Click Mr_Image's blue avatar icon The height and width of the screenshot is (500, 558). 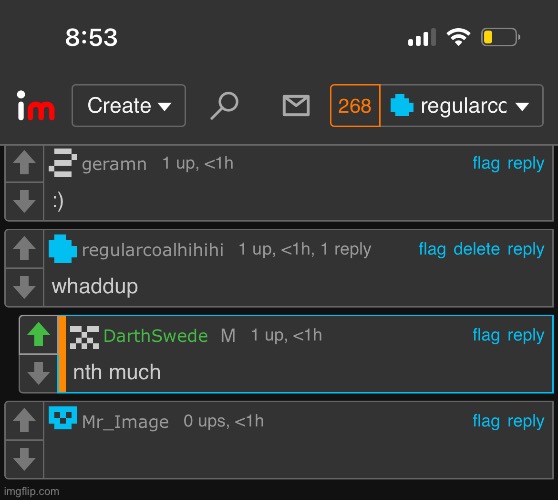point(63,418)
